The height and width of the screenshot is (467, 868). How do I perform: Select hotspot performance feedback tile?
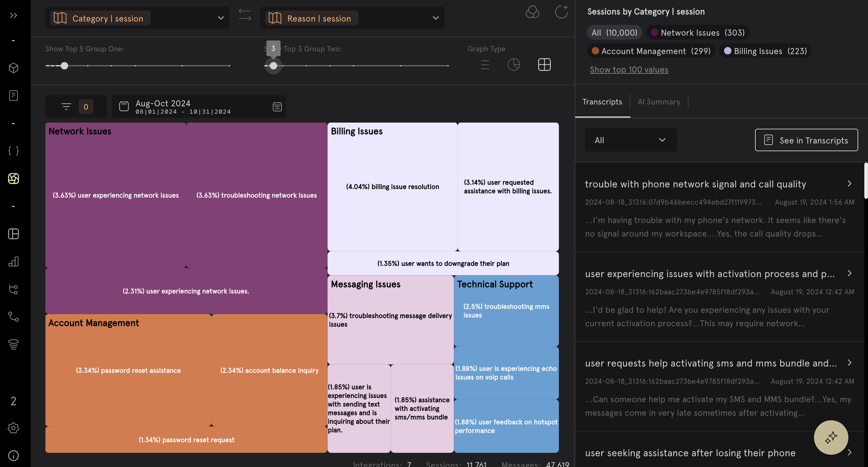click(x=506, y=426)
